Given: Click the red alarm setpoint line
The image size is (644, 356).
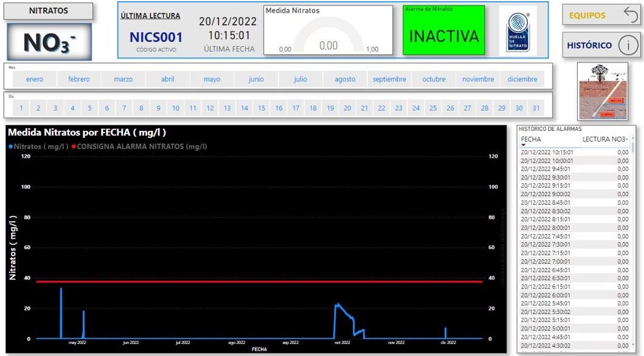Looking at the screenshot, I should (x=259, y=282).
